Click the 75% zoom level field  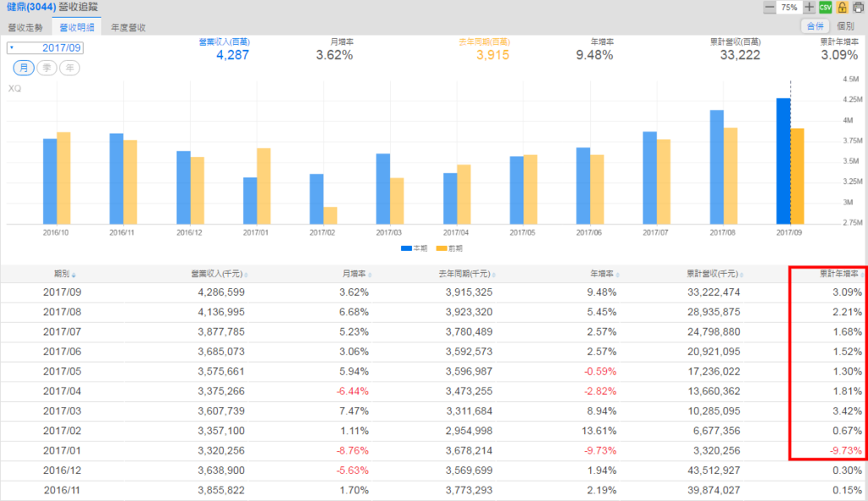(789, 7)
